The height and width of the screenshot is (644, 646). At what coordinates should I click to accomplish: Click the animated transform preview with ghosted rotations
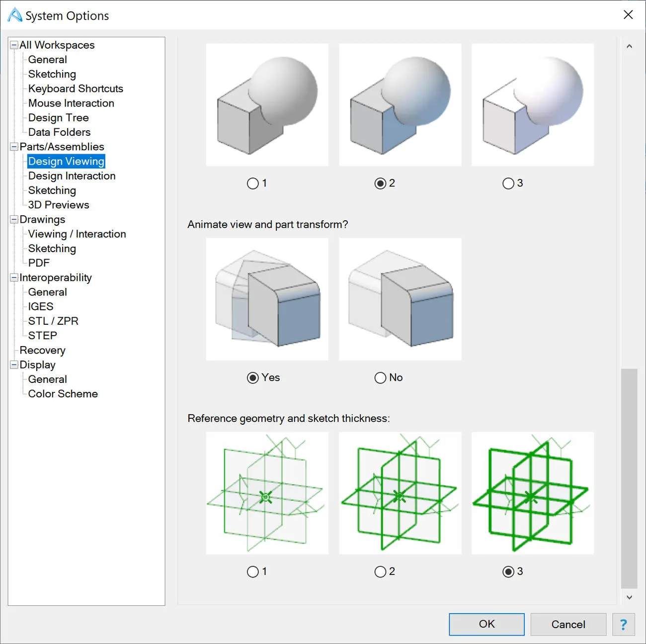[x=267, y=299]
